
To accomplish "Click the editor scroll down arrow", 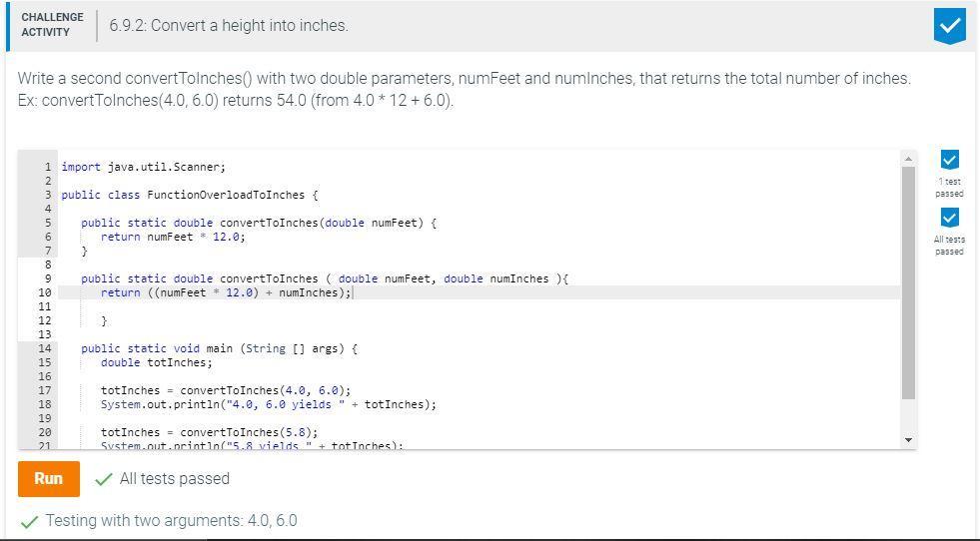I will (909, 440).
